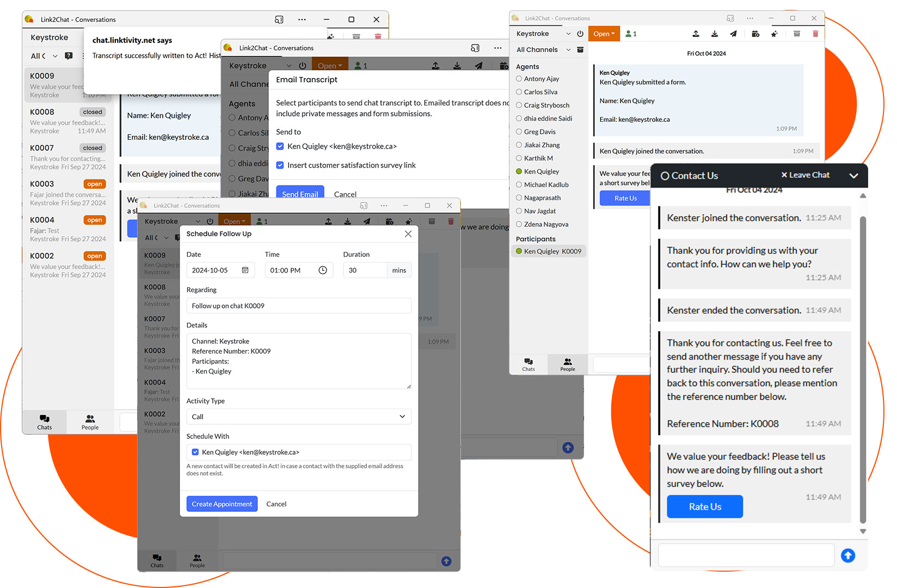Open three-dots menu in the top-left window title bar
The height and width of the screenshot is (588, 897).
point(302,20)
